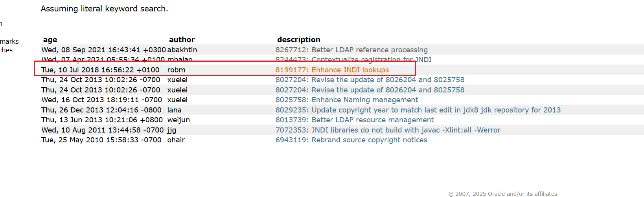This screenshot has width=644, height=197.
Task: Open the 8029235 Update copyright year changeset
Action: point(418,110)
